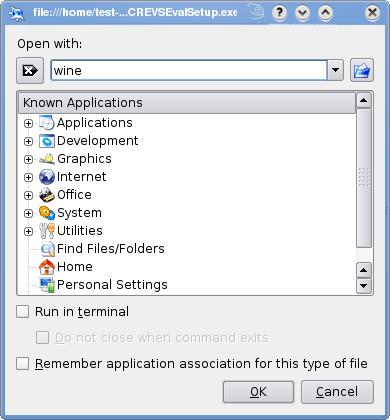Select the Applications category icon
The image size is (390, 420).
pyautogui.click(x=47, y=123)
